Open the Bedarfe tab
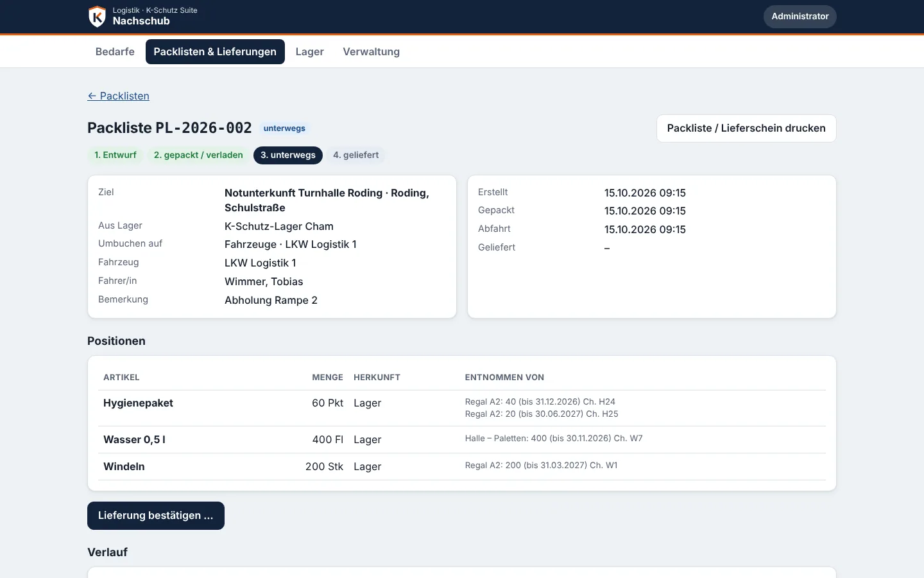The height and width of the screenshot is (578, 924). click(115, 52)
